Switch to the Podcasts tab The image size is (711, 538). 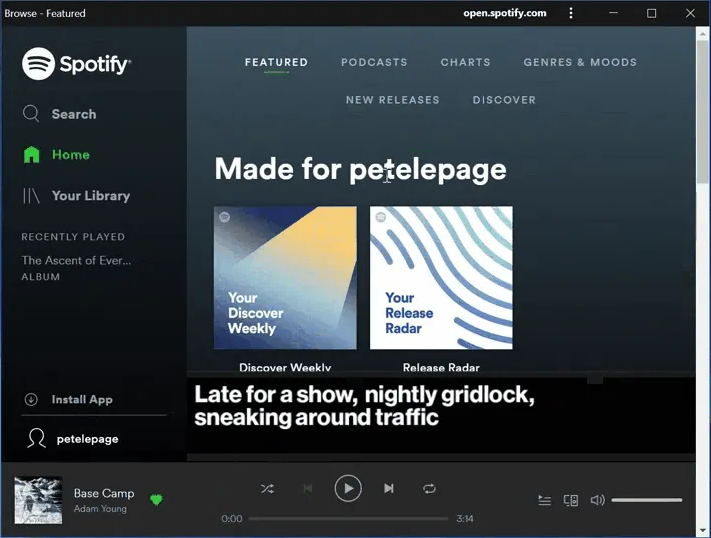(374, 62)
